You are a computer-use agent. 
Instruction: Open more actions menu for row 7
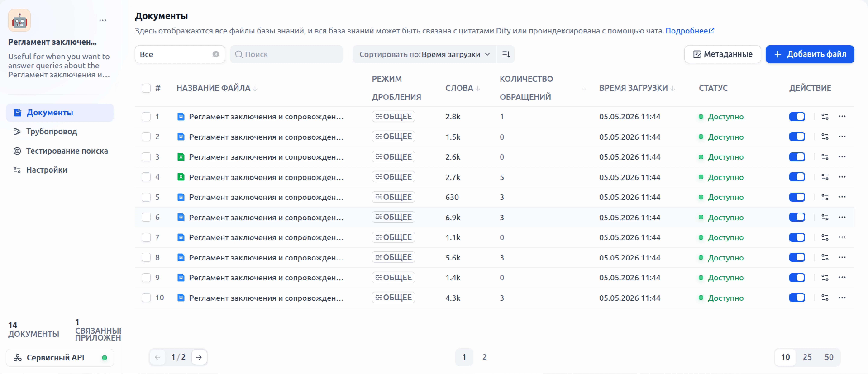click(x=842, y=237)
